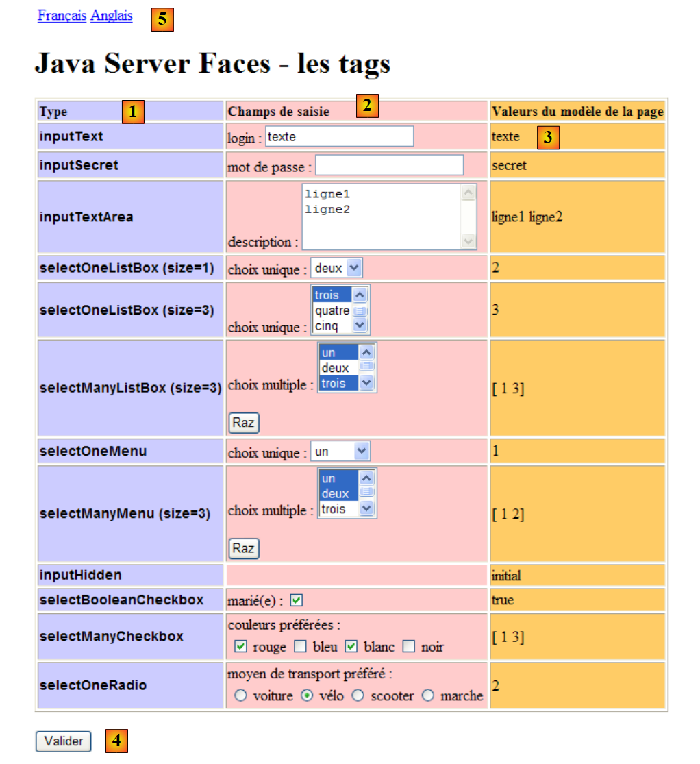
Task: Click the login text input field
Action: click(339, 136)
